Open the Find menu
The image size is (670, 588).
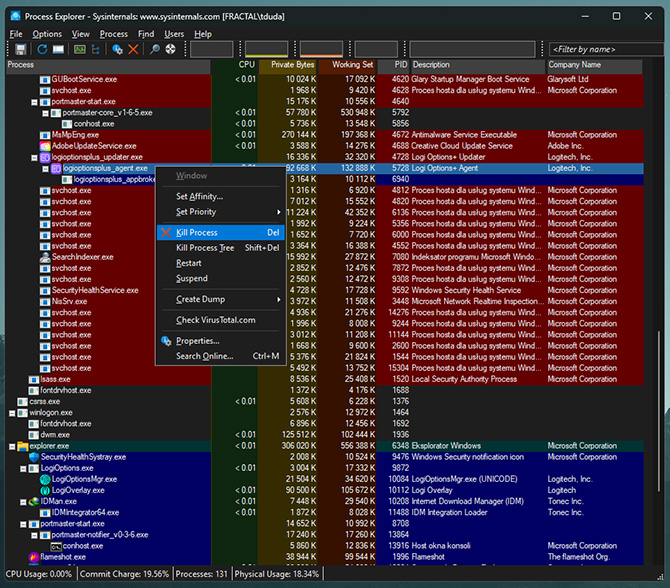tap(146, 34)
